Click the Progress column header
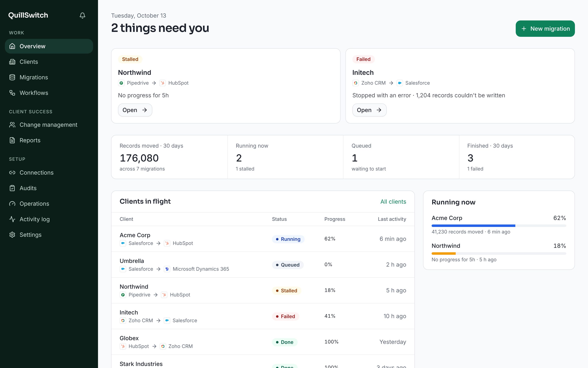Screen dimensions: 588x368 [x=335, y=219]
